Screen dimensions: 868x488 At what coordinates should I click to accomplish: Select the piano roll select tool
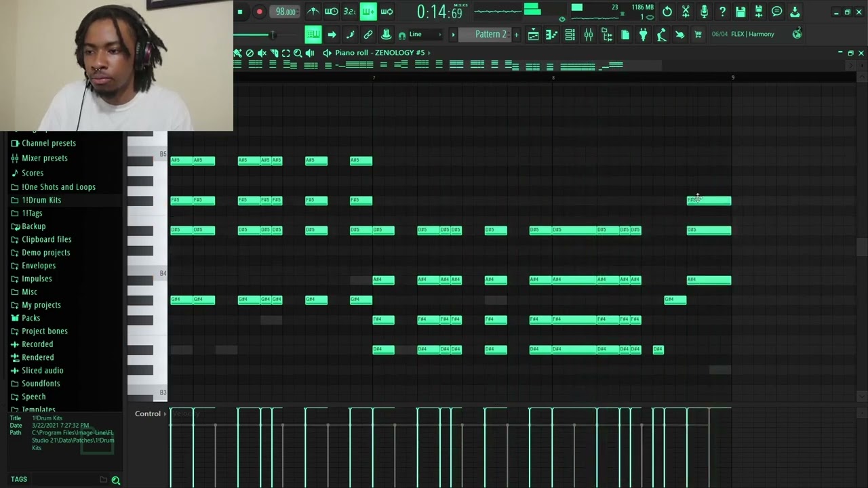click(285, 53)
